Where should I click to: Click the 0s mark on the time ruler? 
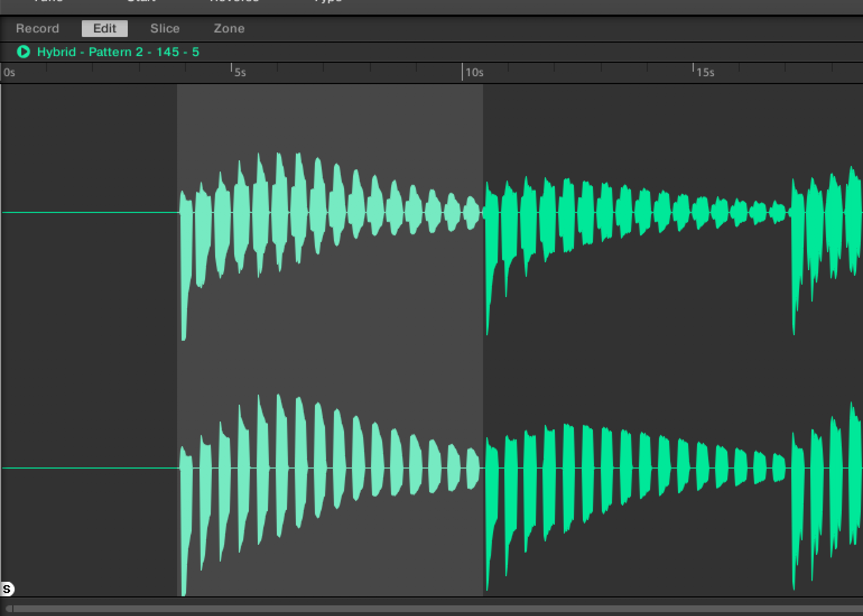click(x=9, y=73)
